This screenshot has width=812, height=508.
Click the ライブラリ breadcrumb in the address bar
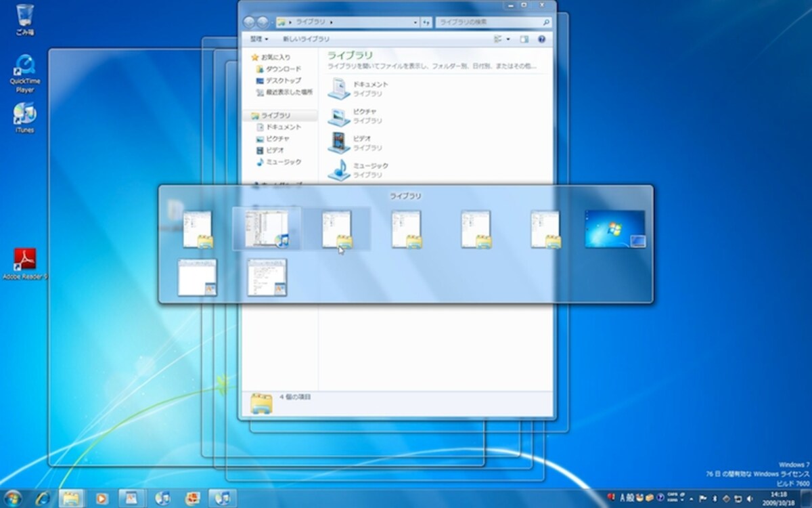(311, 22)
